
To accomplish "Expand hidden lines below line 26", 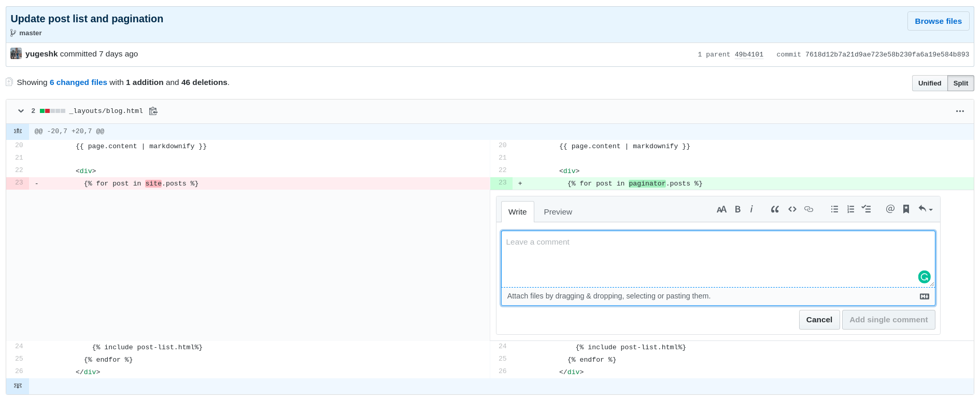I will [x=18, y=386].
